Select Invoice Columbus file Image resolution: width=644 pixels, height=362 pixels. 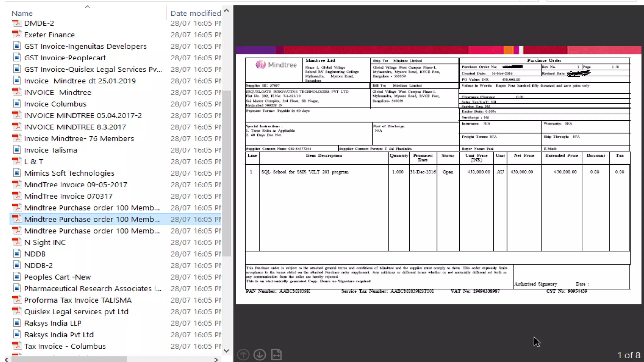pyautogui.click(x=55, y=104)
